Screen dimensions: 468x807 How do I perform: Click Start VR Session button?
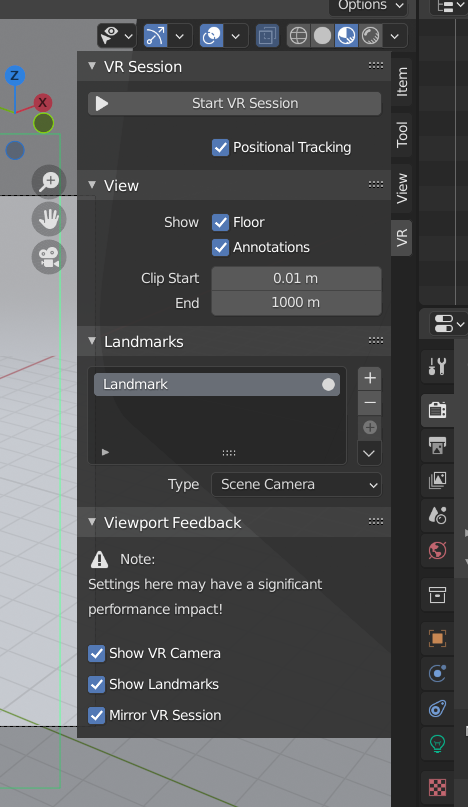pyautogui.click(x=235, y=103)
